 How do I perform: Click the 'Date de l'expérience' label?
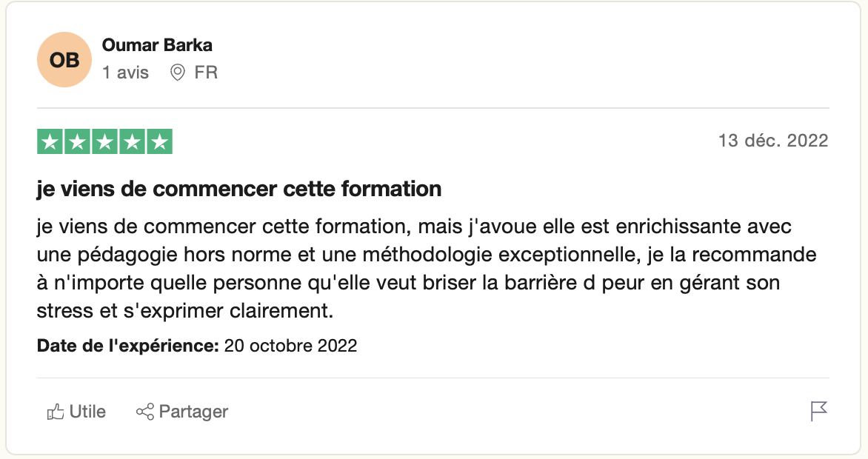tap(128, 346)
